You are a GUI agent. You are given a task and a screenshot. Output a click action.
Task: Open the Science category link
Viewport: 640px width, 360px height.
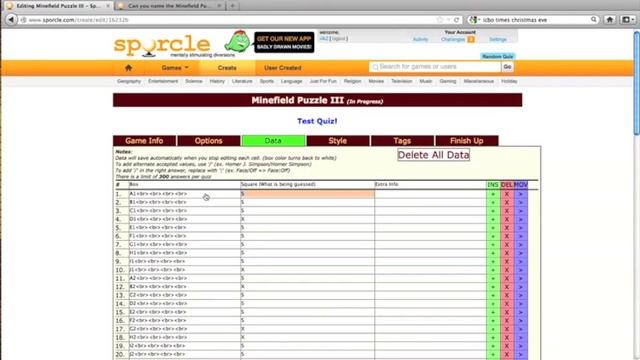[193, 81]
